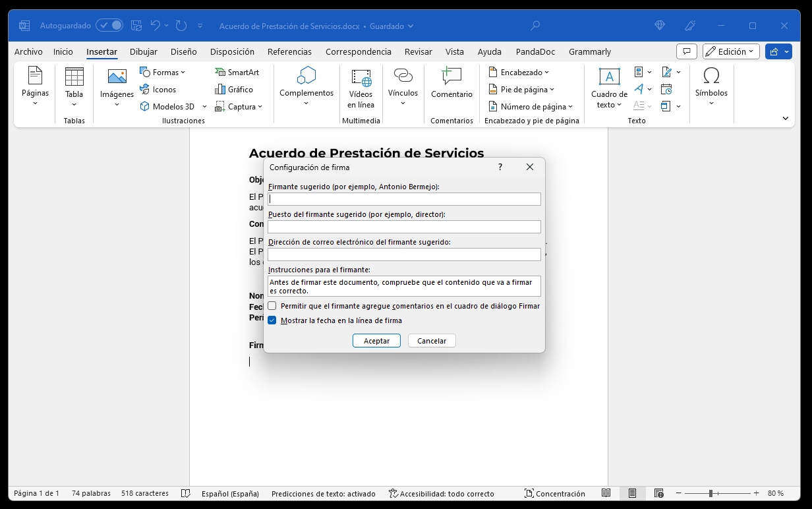
Task: Open the Archivo menu
Action: [28, 51]
